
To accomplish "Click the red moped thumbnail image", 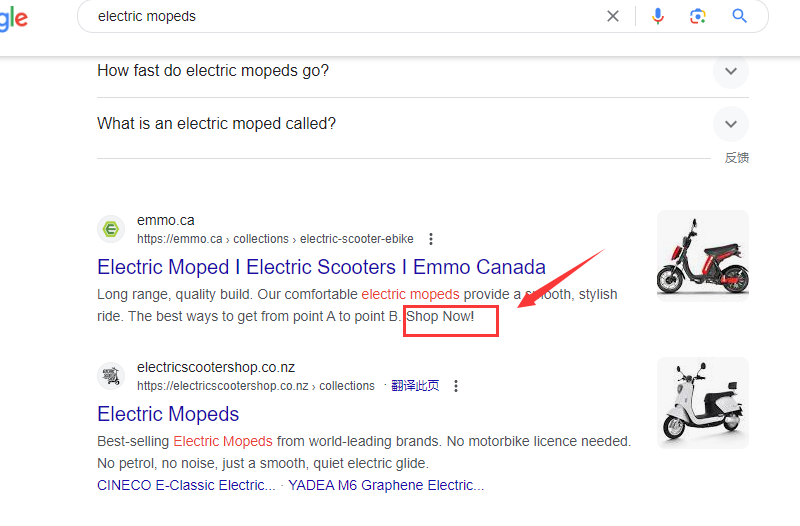I will coord(703,256).
